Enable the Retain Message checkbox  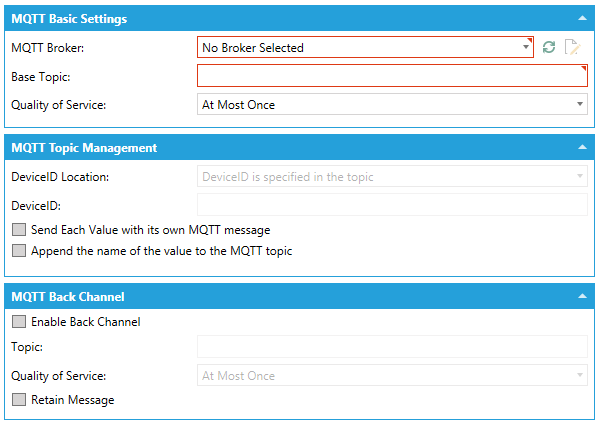pos(19,400)
